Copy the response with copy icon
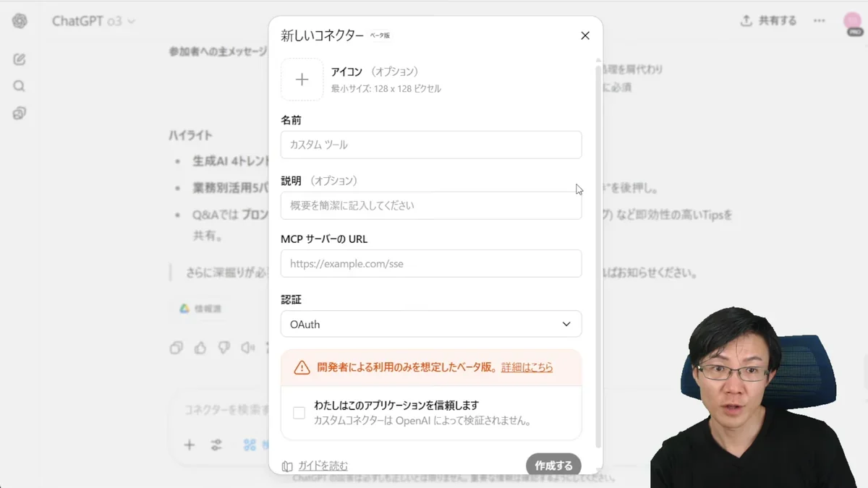The image size is (868, 488). 176,348
